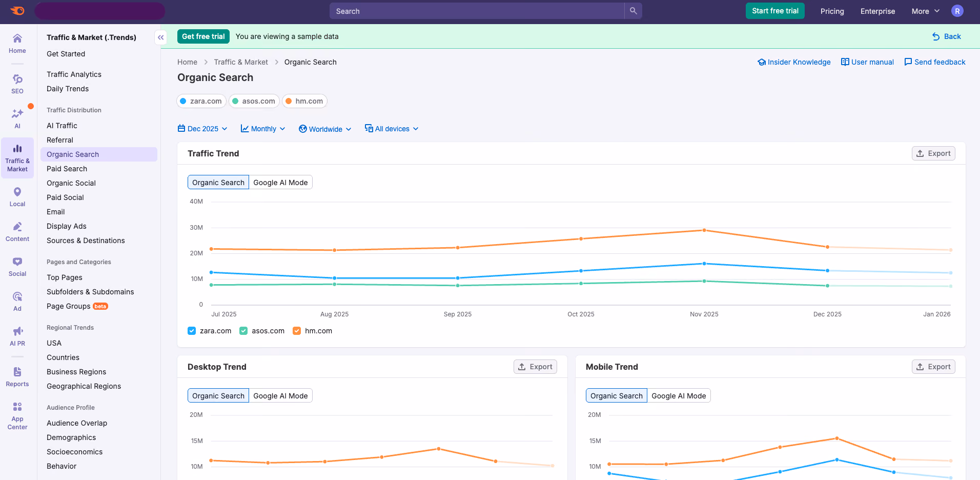Click the beta badge on Page Groups

100,306
